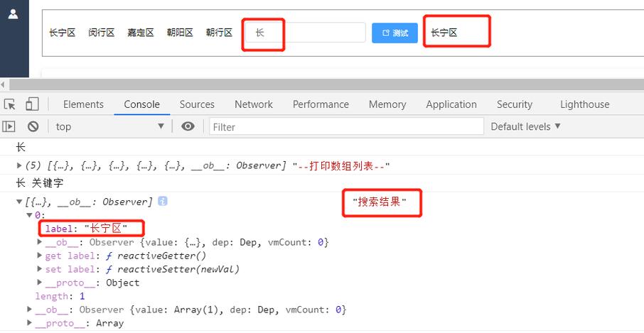Focus the console Filter field
This screenshot has height=333, width=644.
(x=346, y=126)
